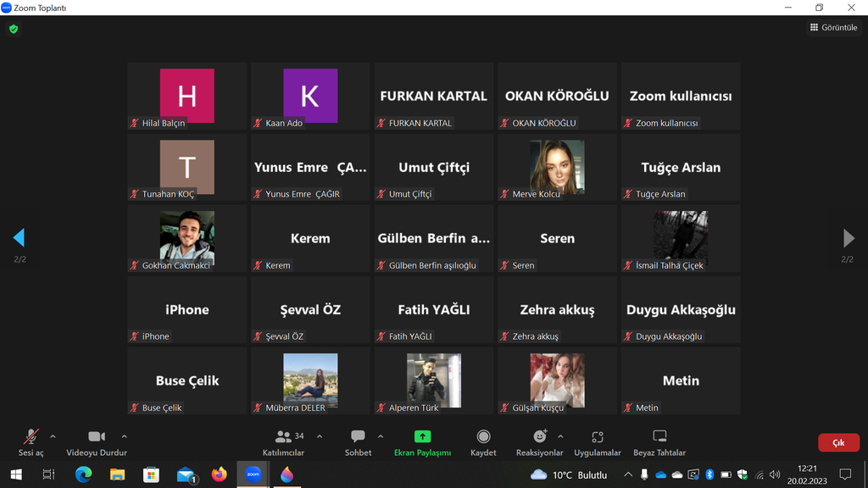The height and width of the screenshot is (488, 868).
Task: Click the red Çık leave button
Action: [838, 442]
